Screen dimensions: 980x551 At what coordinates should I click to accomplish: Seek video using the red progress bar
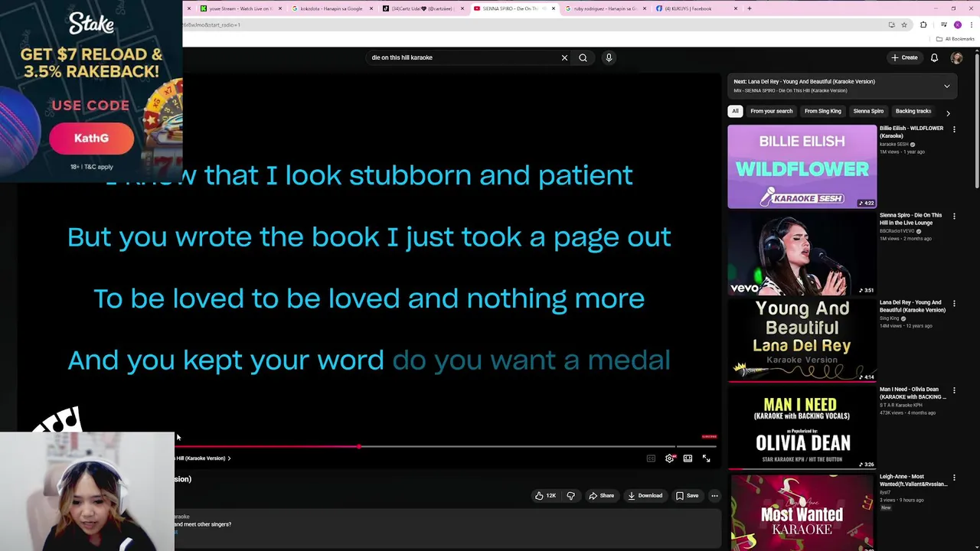tap(446, 446)
